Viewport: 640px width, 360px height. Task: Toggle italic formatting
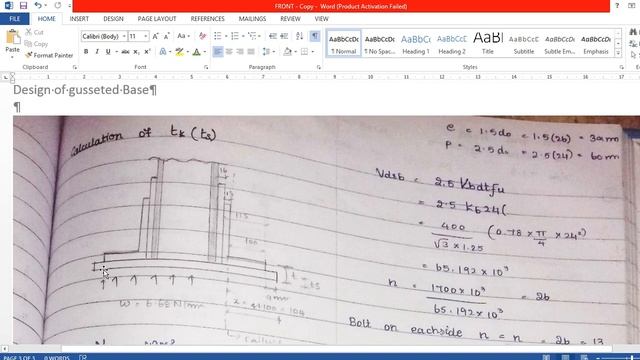pyautogui.click(x=97, y=52)
